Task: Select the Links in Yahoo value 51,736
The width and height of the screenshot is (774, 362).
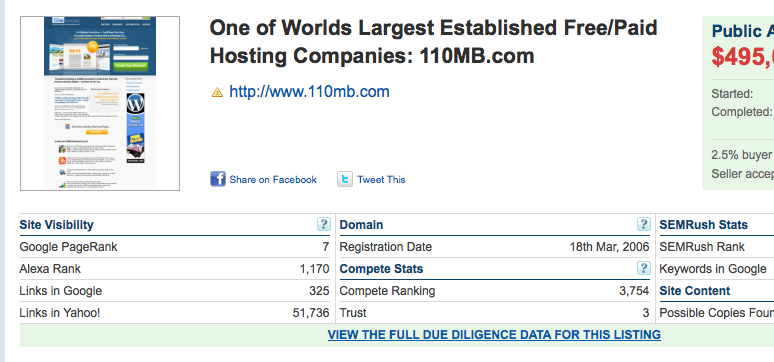Action: point(311,313)
